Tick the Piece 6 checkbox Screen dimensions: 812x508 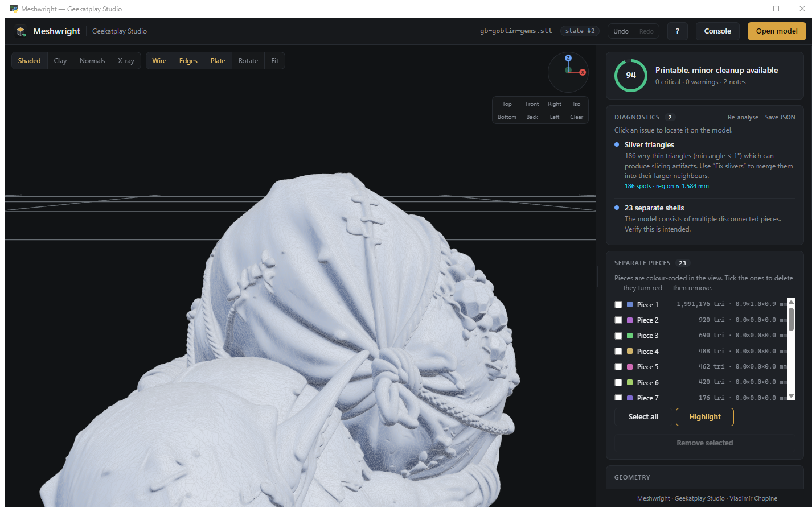click(x=618, y=383)
